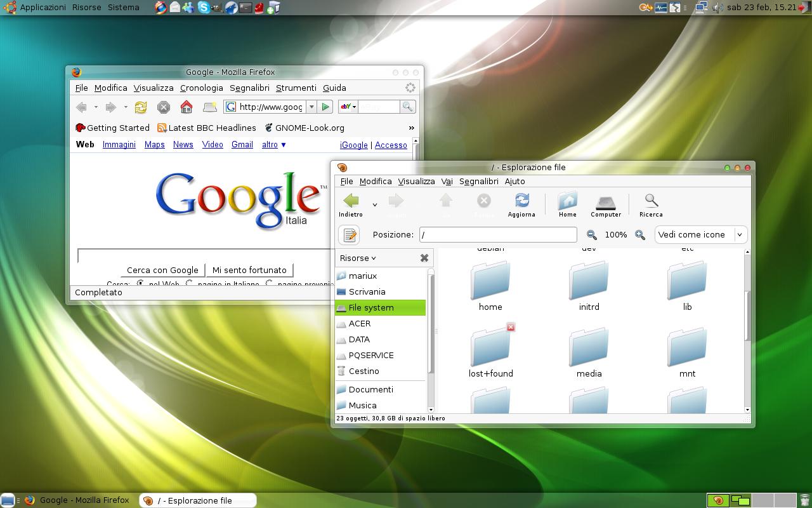Open the 'Vedi come icone' view dropdown
The height and width of the screenshot is (508, 812).
pos(700,234)
